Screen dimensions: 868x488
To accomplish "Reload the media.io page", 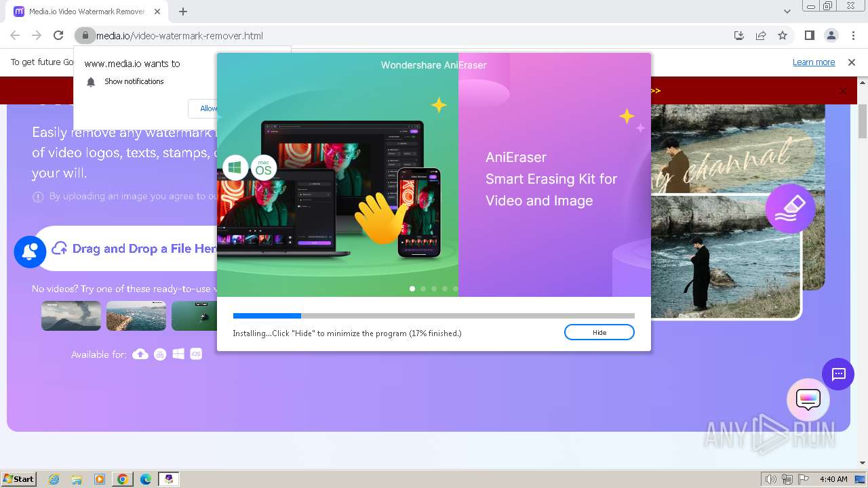I will [58, 35].
